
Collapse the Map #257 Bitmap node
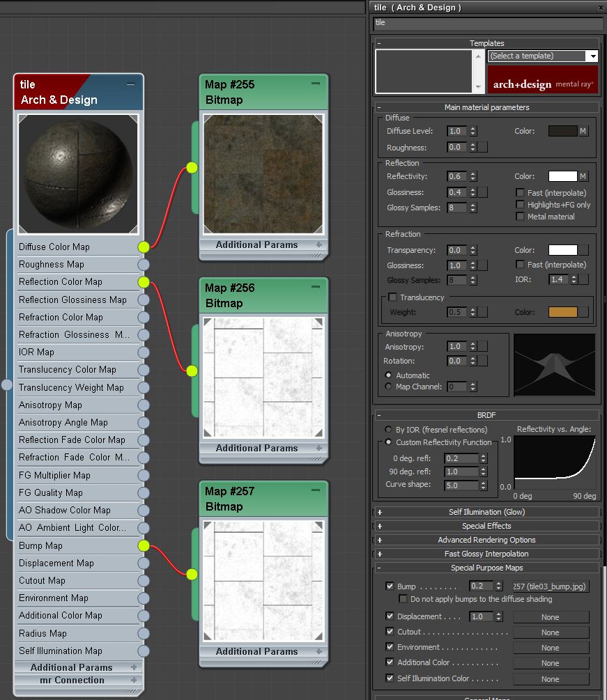(315, 490)
